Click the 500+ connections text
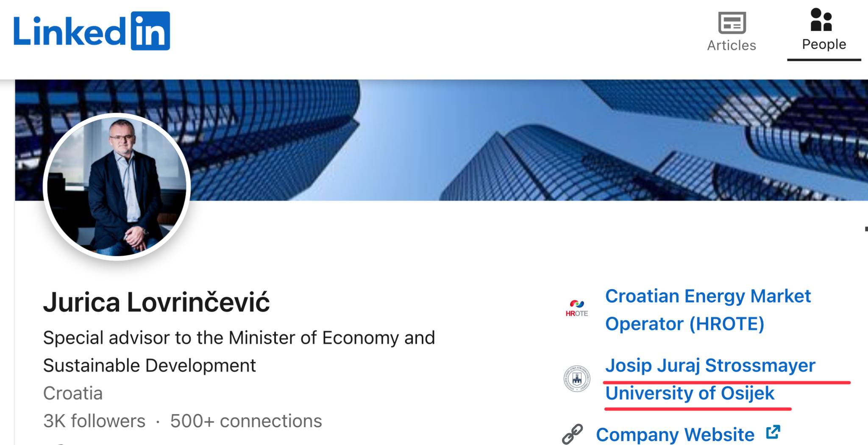Screen dimensions: 868x445 [x=246, y=421]
